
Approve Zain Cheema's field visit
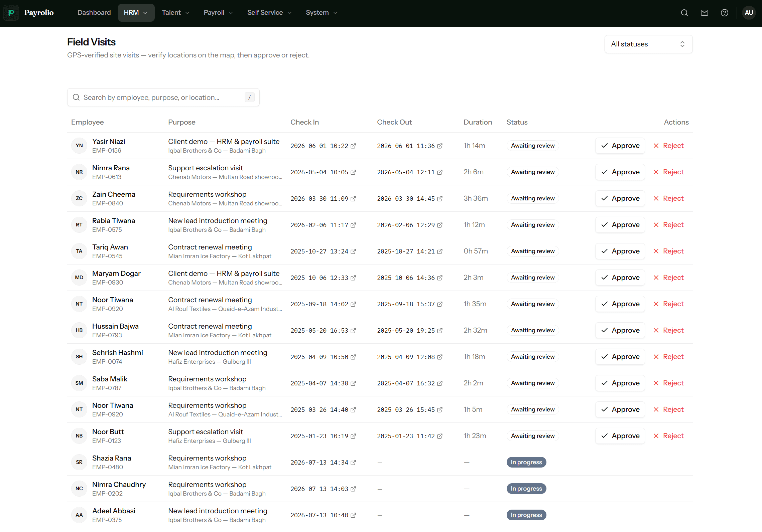click(x=620, y=198)
